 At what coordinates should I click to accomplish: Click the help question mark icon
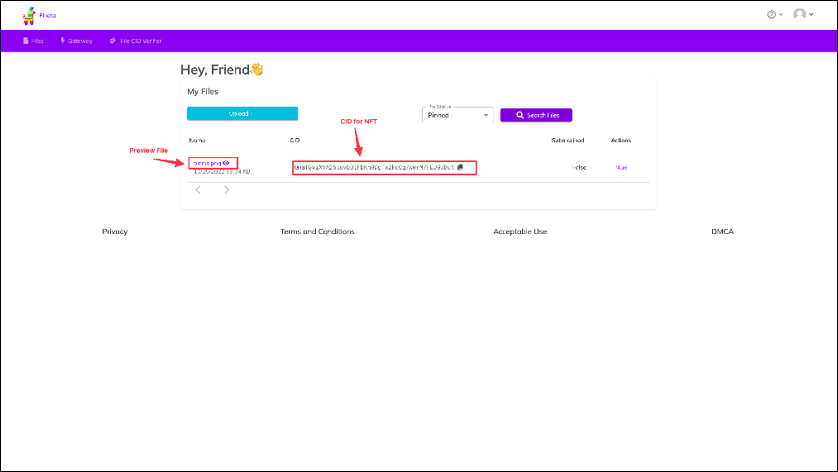coord(771,15)
